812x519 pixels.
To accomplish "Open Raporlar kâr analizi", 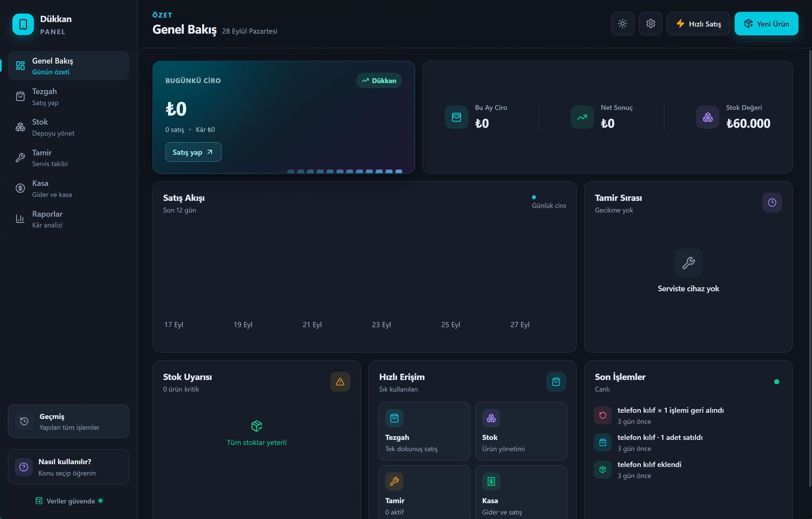I will 68,219.
